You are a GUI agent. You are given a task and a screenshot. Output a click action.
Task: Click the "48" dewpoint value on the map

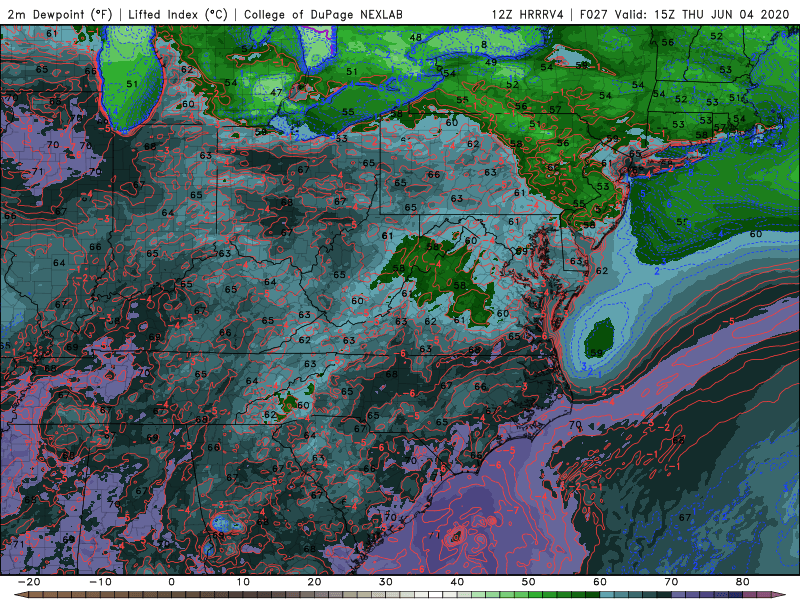(416, 37)
